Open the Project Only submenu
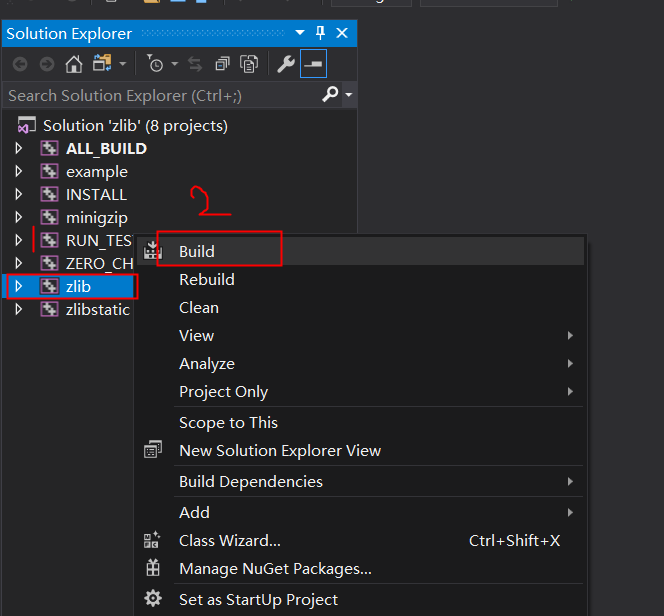664x616 pixels. (360, 391)
